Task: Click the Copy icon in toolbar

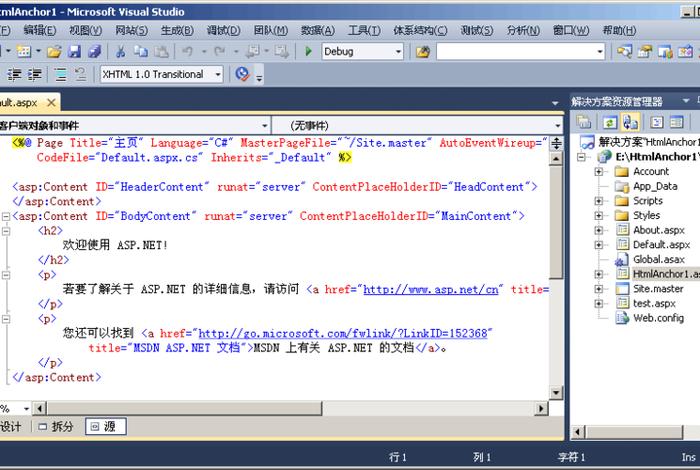Action: point(141,52)
